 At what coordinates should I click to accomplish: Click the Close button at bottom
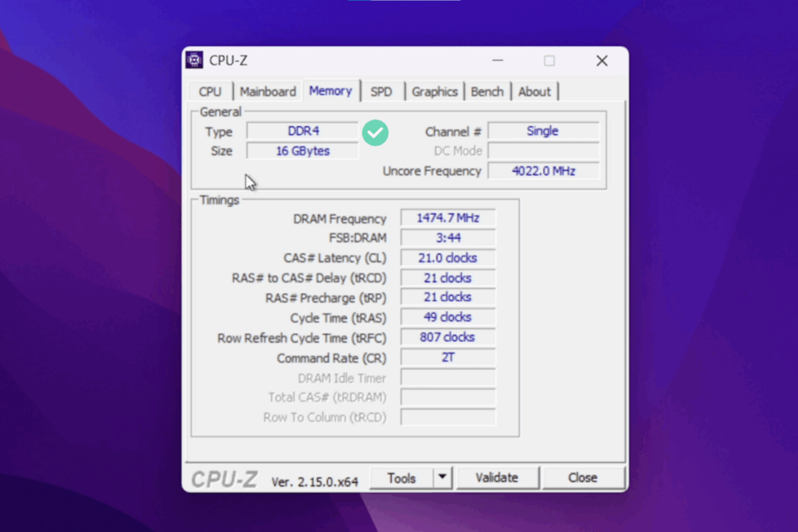click(583, 477)
